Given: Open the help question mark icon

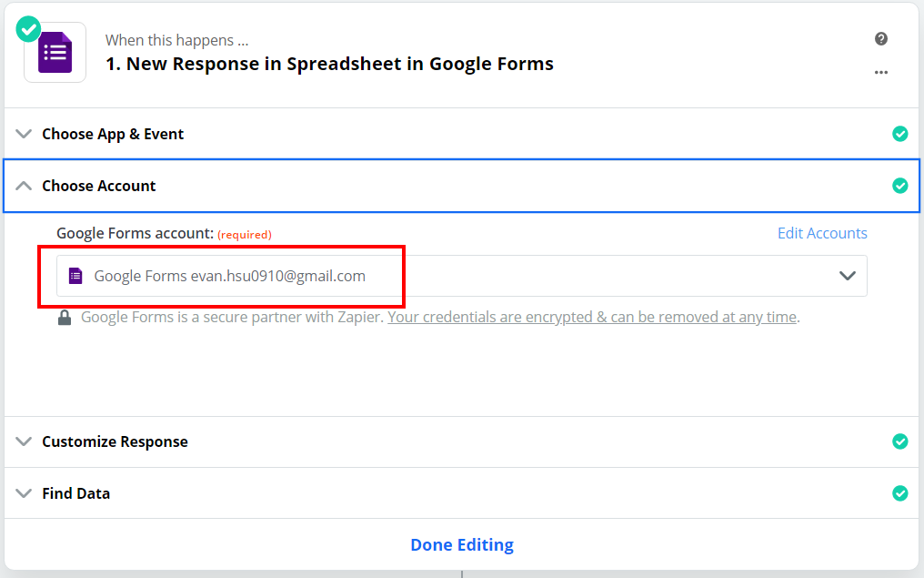Looking at the screenshot, I should click(x=881, y=39).
